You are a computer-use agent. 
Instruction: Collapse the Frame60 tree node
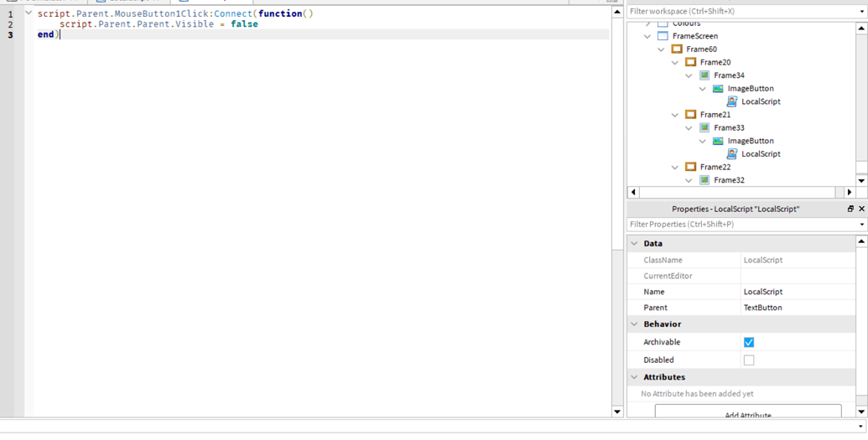[661, 49]
